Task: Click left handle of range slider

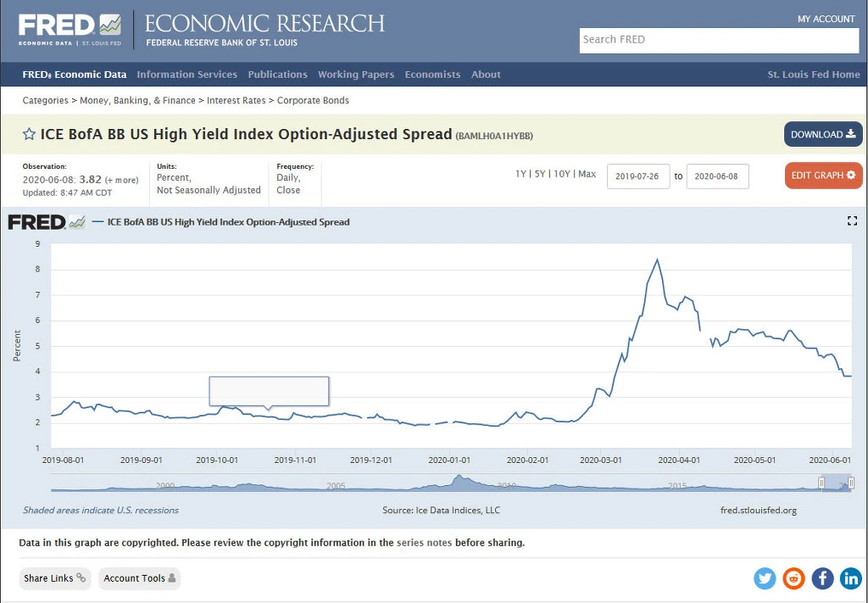Action: 821,483
